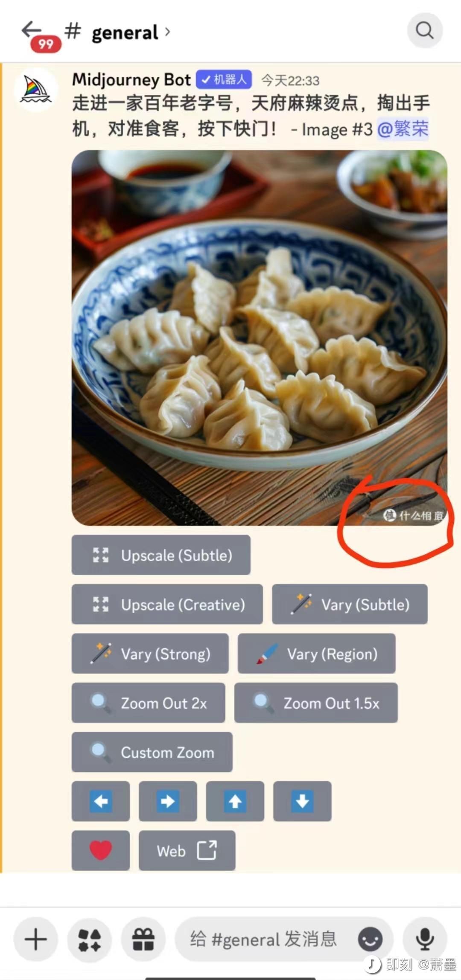Click Upscale (Subtle) button
Viewport: 461px width, 980px height.
(161, 555)
